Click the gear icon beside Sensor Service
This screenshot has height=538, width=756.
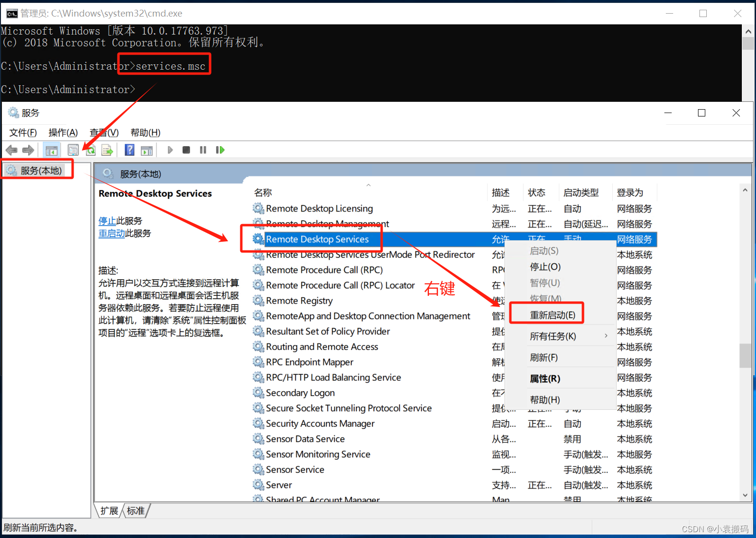point(258,469)
